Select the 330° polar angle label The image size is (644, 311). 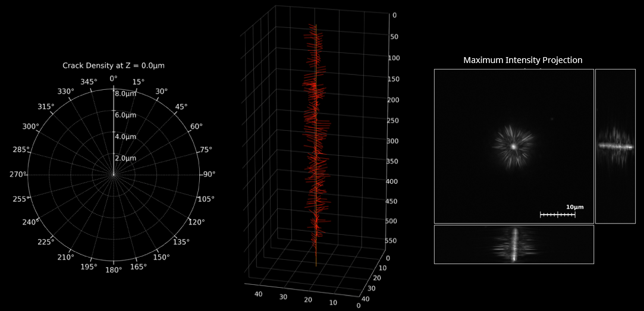tap(65, 91)
